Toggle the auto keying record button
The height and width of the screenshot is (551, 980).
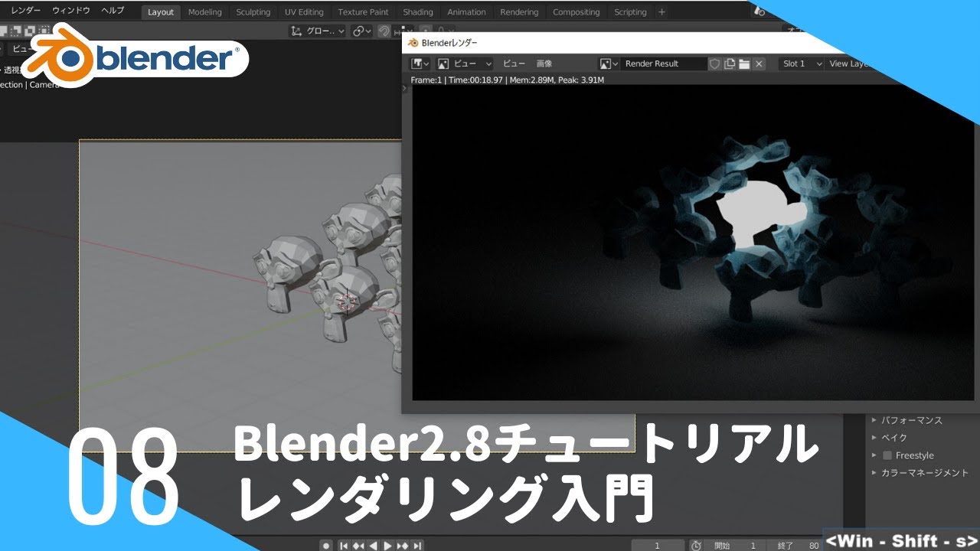pyautogui.click(x=326, y=546)
